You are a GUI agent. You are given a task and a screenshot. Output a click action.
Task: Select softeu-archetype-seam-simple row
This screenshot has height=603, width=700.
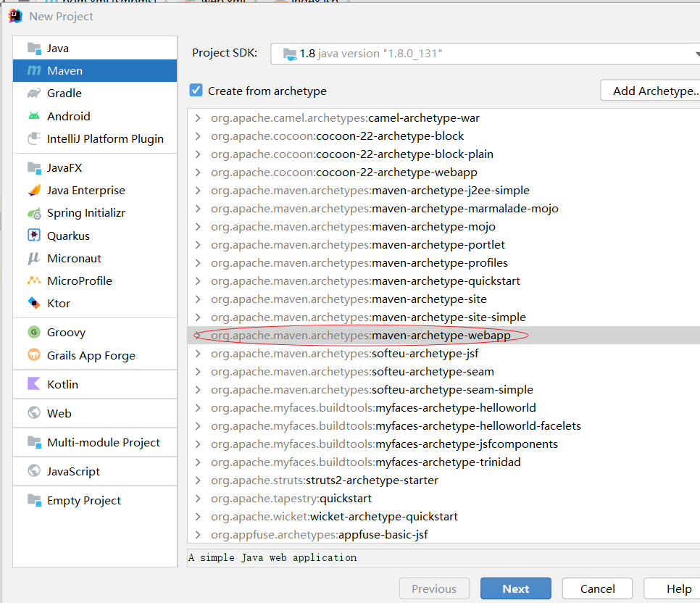click(x=443, y=389)
